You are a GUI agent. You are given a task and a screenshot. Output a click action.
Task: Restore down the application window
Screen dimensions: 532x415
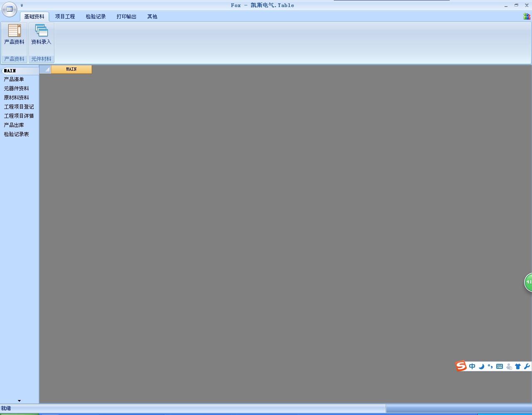(516, 5)
